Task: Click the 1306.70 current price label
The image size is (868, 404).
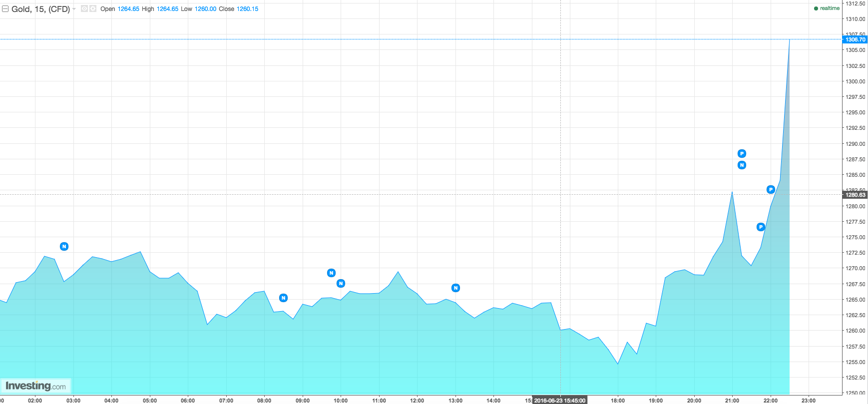Action: tap(855, 39)
